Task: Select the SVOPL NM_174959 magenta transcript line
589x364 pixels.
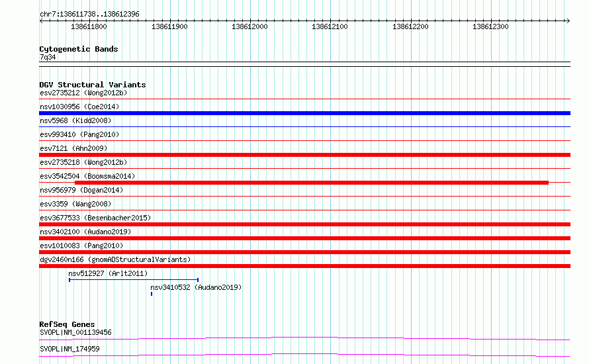Action: pos(304,355)
